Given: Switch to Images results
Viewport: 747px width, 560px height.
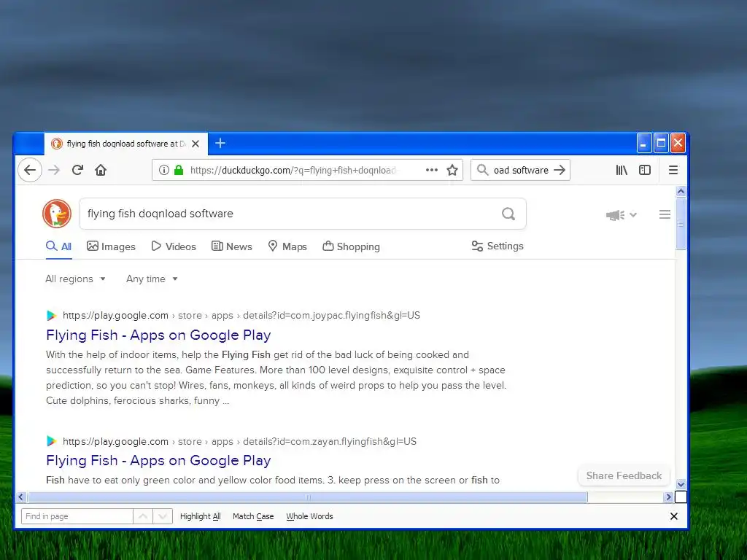Looking at the screenshot, I should pyautogui.click(x=111, y=246).
